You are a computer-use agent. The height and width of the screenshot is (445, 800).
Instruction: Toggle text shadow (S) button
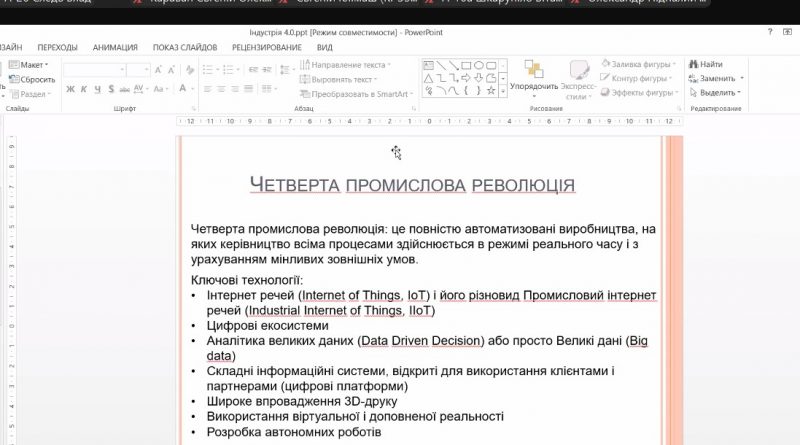coord(111,89)
